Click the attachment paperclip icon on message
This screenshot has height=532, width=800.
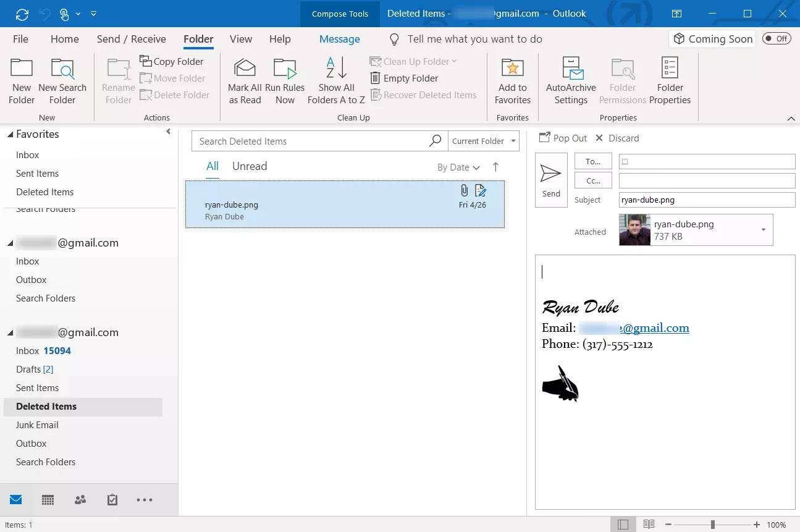point(465,190)
